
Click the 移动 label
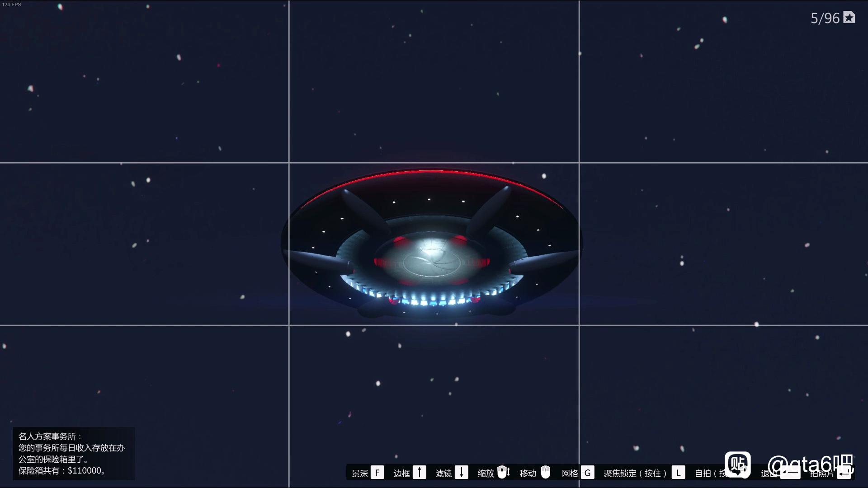[x=528, y=473]
